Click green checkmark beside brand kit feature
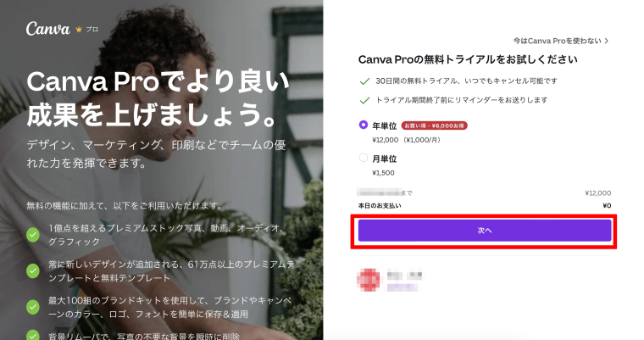644x340 pixels. coord(33,307)
